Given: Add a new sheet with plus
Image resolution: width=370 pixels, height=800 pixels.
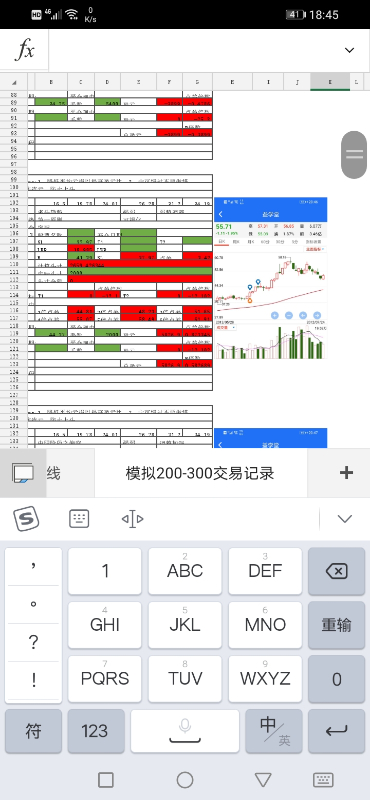Looking at the screenshot, I should (x=346, y=473).
